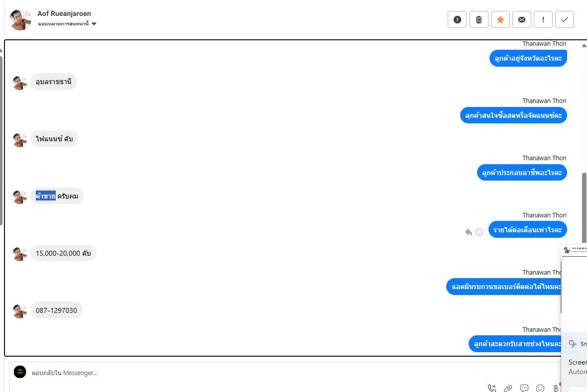
Task: Open the Baht payment request icon
Action: [556, 388]
